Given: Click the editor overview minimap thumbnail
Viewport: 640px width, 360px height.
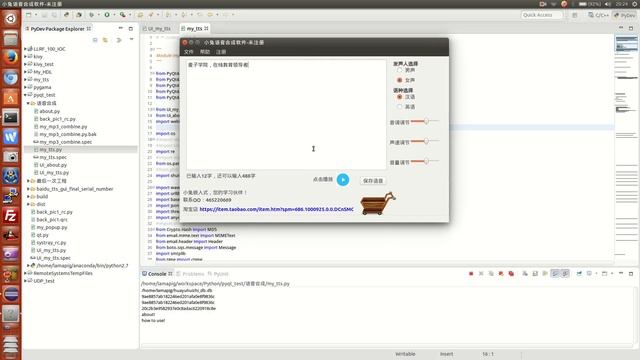Looking at the screenshot, I should (626, 44).
